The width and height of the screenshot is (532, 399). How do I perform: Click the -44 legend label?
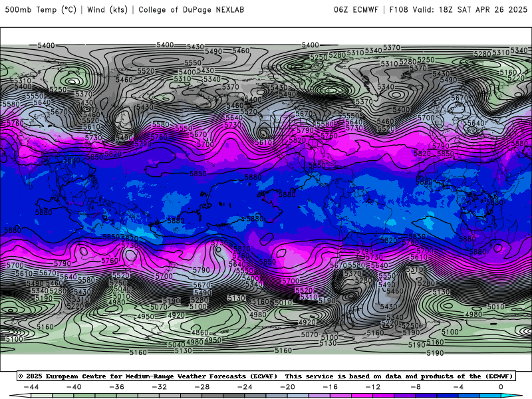point(31,387)
